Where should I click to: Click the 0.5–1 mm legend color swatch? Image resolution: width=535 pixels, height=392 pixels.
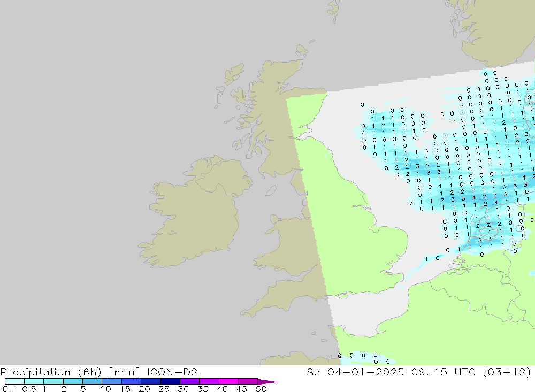point(34,381)
